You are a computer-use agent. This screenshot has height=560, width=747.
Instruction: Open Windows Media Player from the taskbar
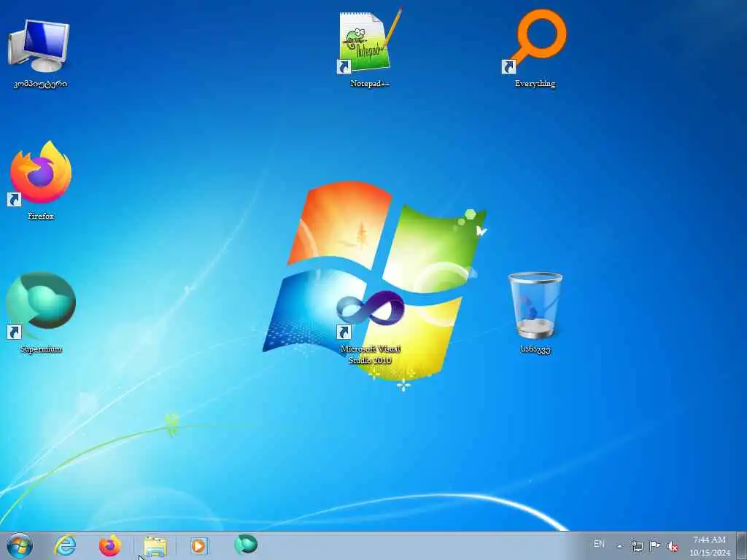point(199,545)
